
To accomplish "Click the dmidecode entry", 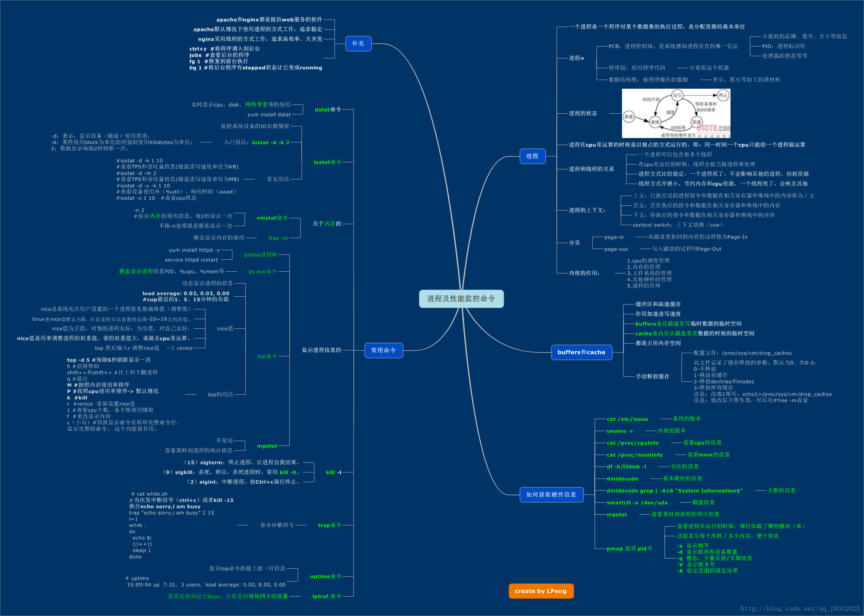I will click(x=622, y=479).
